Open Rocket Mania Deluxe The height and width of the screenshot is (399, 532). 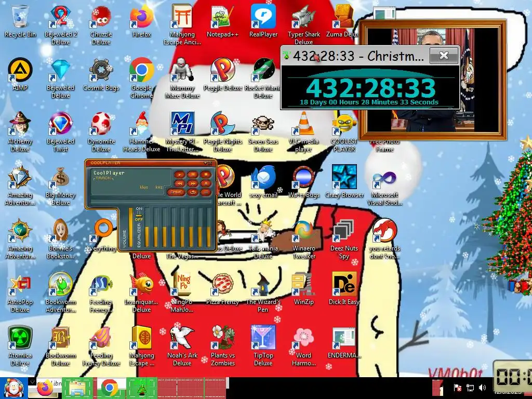(263, 78)
